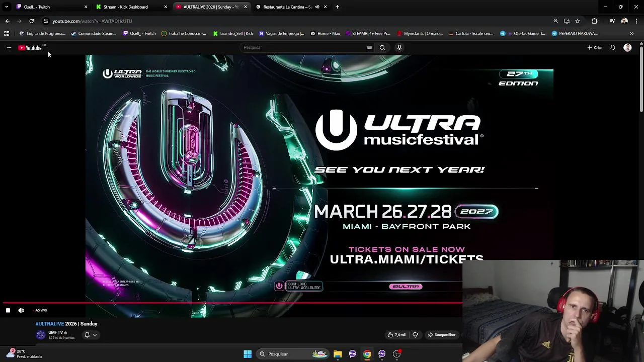Screen dimensions: 644x362
Task: Open the apps grid in bookmarks bar
Action: [x=7, y=34]
